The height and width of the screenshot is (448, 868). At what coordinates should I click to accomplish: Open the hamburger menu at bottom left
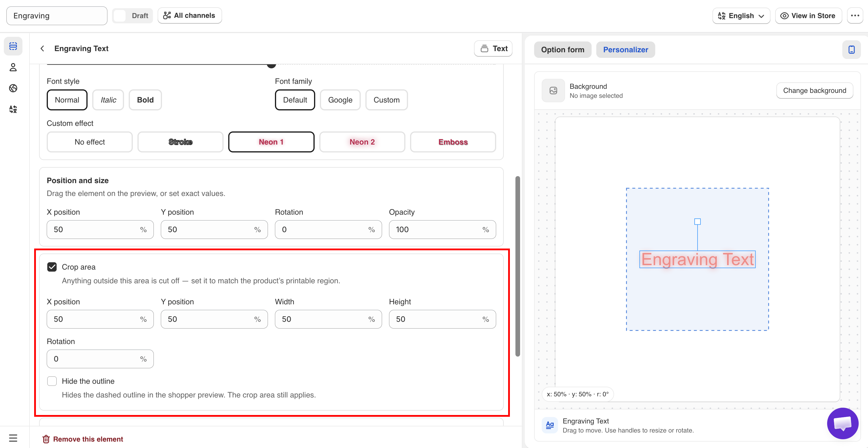[x=13, y=438]
